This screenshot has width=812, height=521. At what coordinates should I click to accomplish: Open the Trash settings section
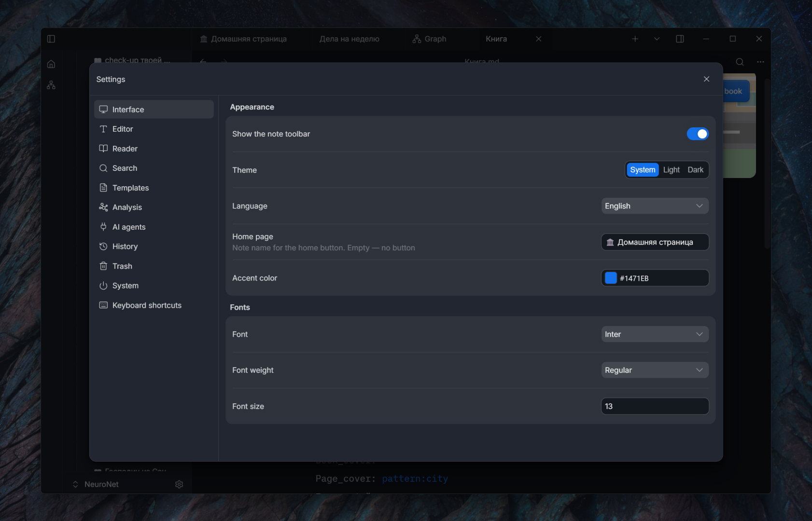click(154, 266)
